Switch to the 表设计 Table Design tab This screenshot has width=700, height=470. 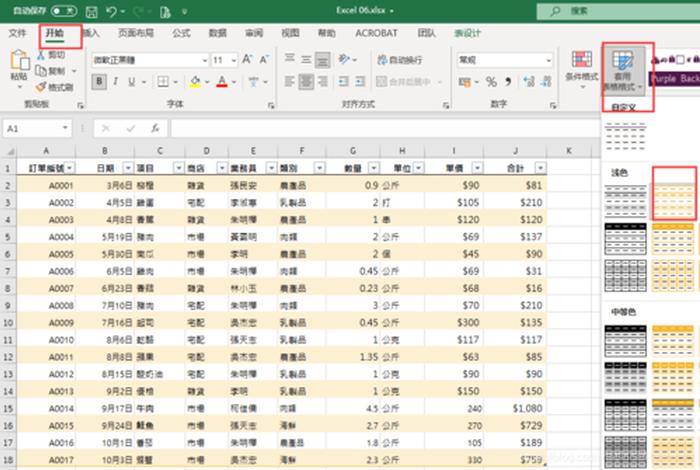coord(467,33)
